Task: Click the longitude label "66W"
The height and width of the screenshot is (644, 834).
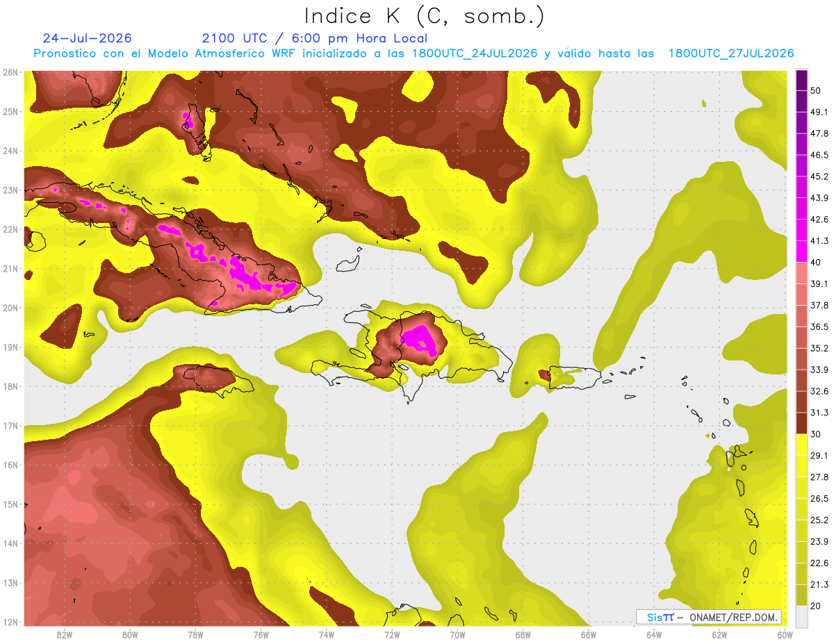Action: [x=589, y=634]
